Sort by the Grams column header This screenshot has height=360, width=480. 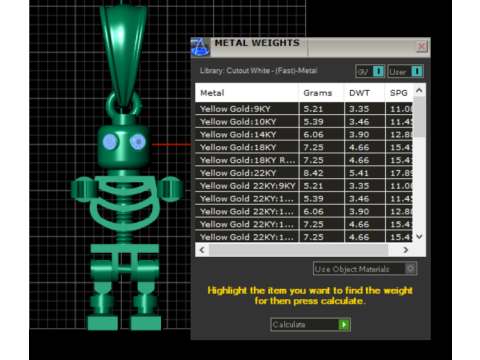(321, 93)
